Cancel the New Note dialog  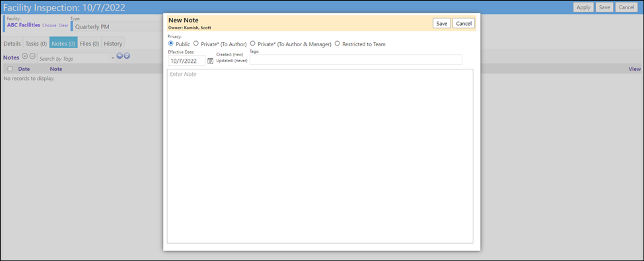pyautogui.click(x=464, y=23)
